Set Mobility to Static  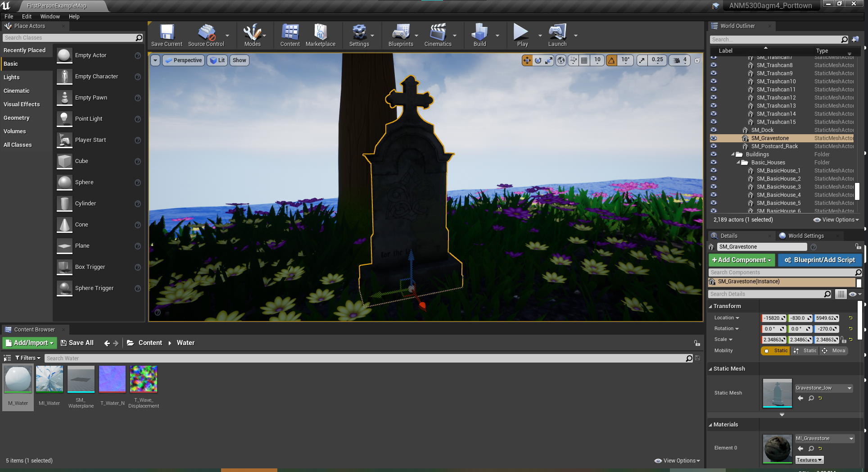click(x=776, y=351)
